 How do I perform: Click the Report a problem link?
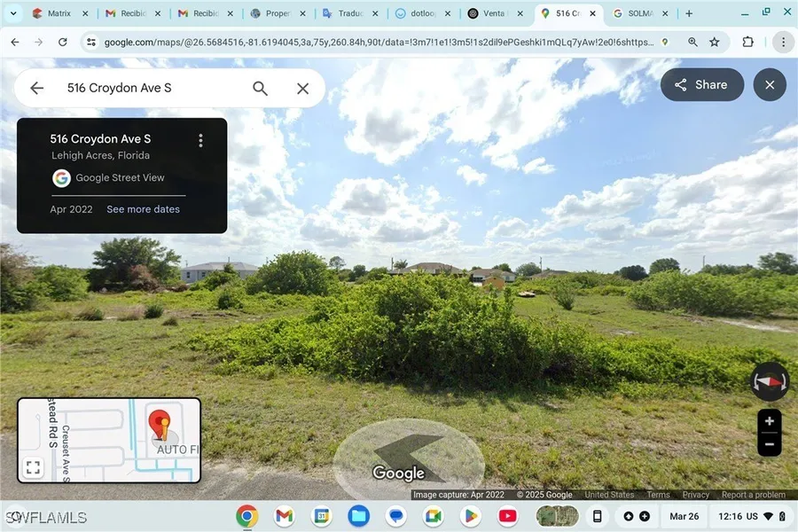753,495
